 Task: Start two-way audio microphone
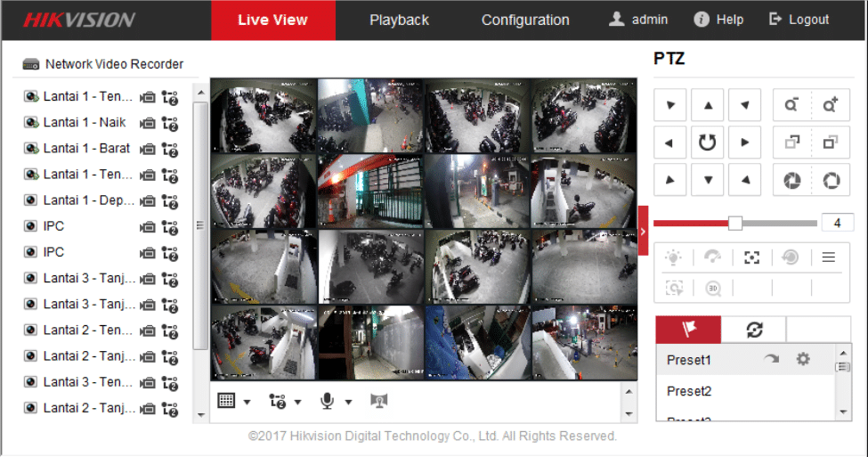coord(327,401)
